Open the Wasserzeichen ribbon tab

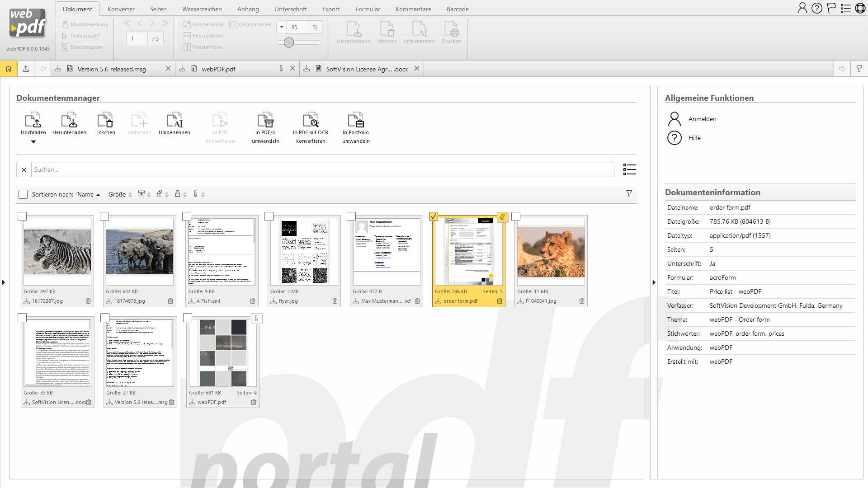click(202, 9)
